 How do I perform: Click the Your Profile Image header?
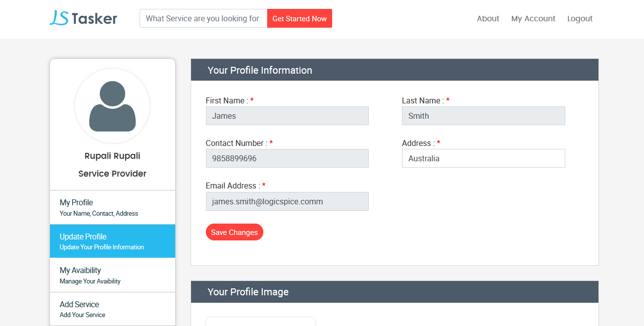click(248, 292)
